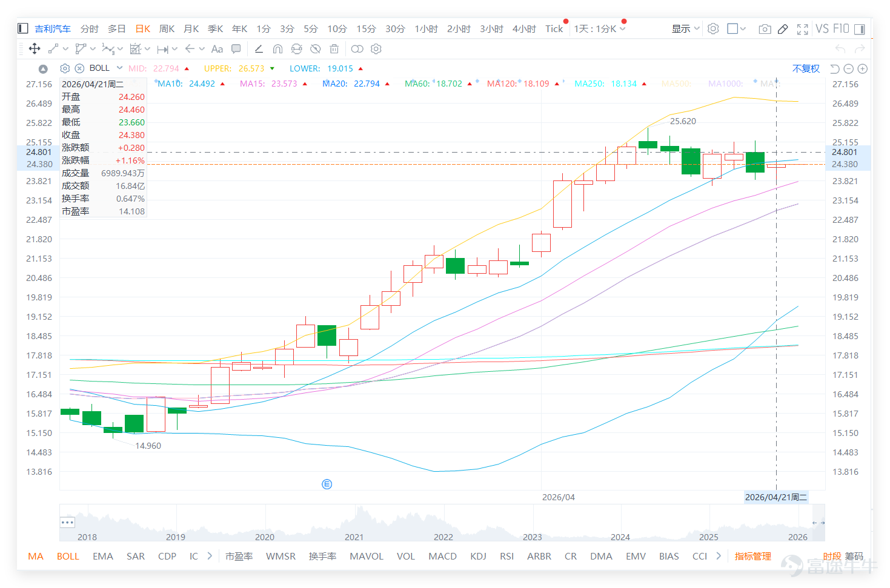Open the layout square dropdown
The width and height of the screenshot is (890, 588).
[737, 28]
